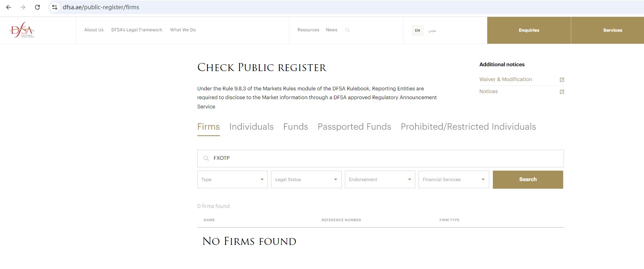Expand the Legal Status dropdown
644x269 pixels.
click(x=306, y=179)
